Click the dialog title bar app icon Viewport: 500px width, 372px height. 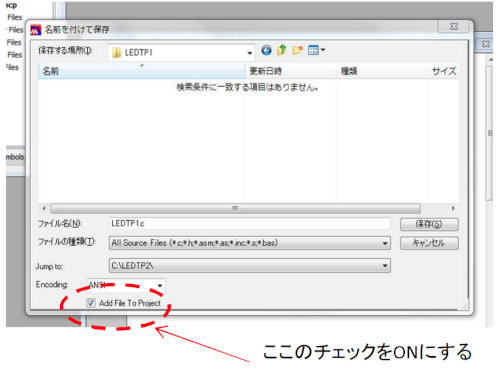(36, 30)
